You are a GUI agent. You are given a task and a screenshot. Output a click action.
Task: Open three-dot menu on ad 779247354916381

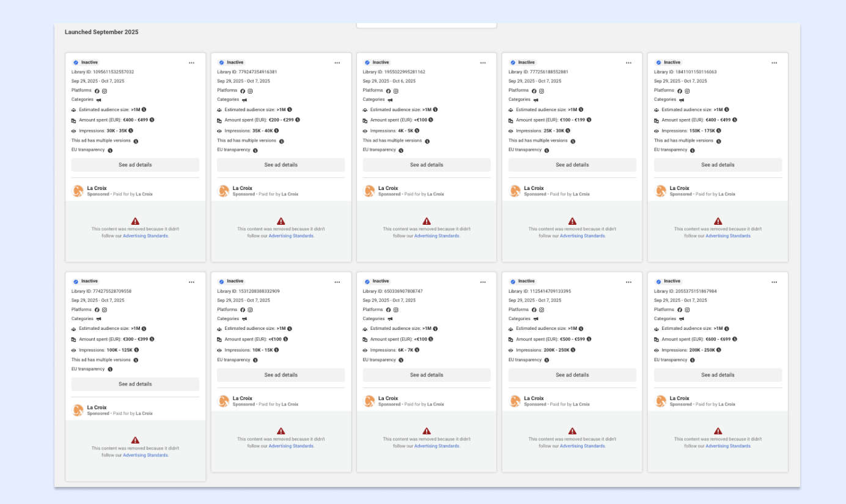click(337, 63)
